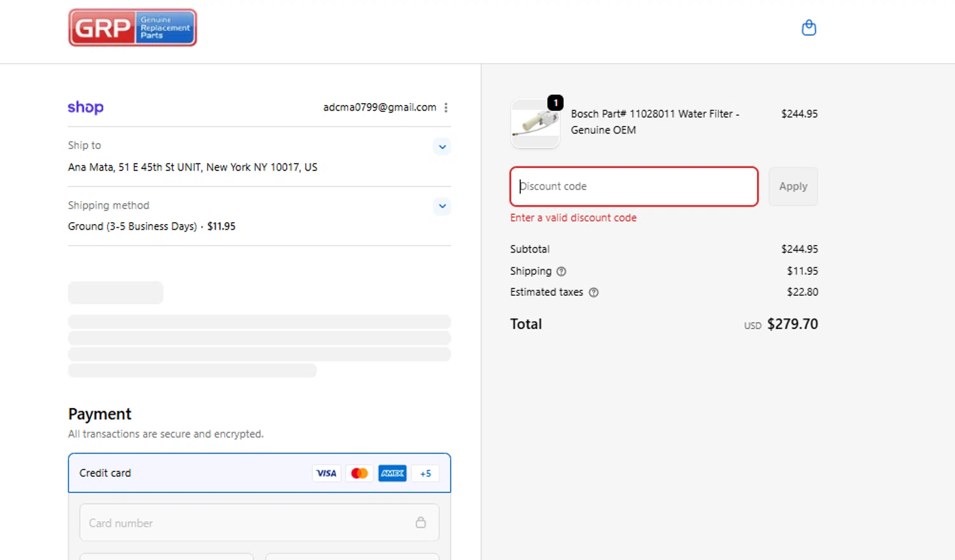The height and width of the screenshot is (560, 955).
Task: Show the +5 more card types
Action: point(425,473)
